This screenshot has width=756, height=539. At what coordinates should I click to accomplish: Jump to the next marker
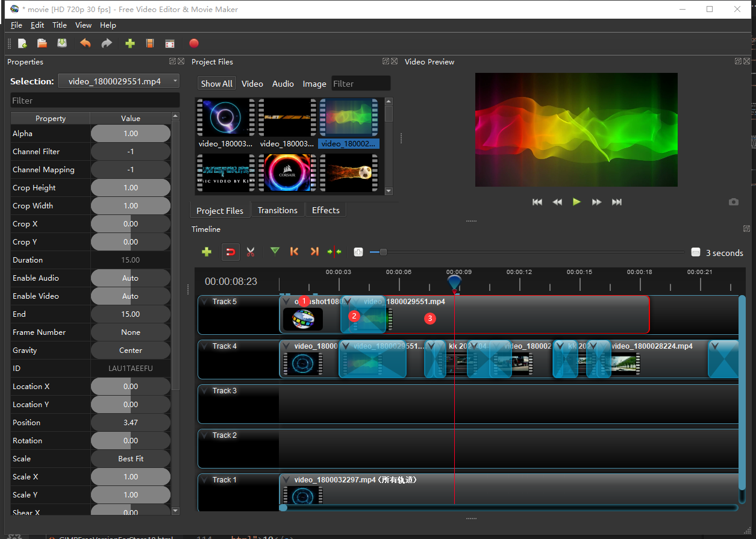click(x=314, y=252)
